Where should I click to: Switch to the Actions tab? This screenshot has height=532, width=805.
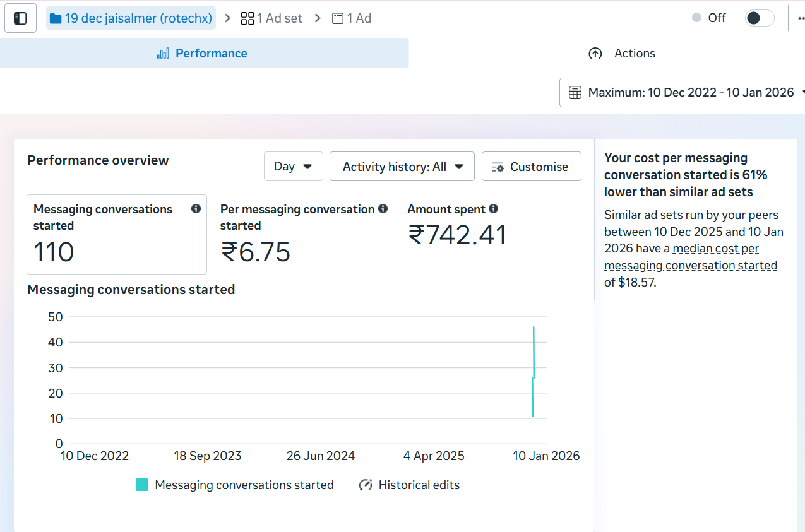pos(622,54)
